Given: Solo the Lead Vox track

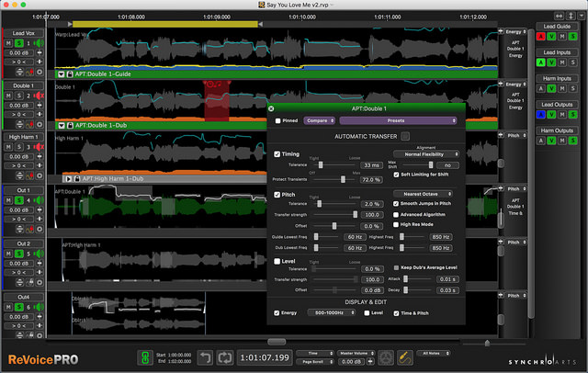Looking at the screenshot, I should click(x=18, y=43).
